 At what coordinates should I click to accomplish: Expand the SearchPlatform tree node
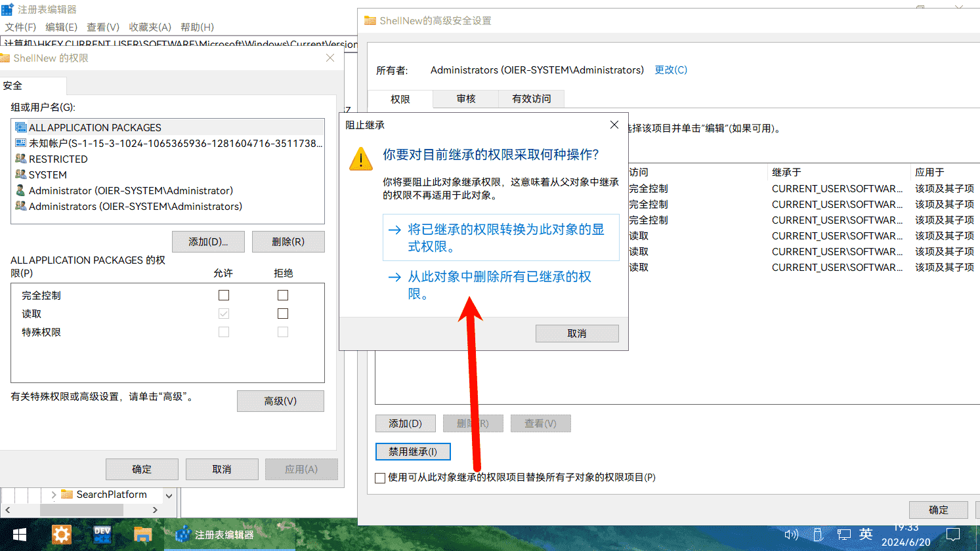[x=54, y=495]
